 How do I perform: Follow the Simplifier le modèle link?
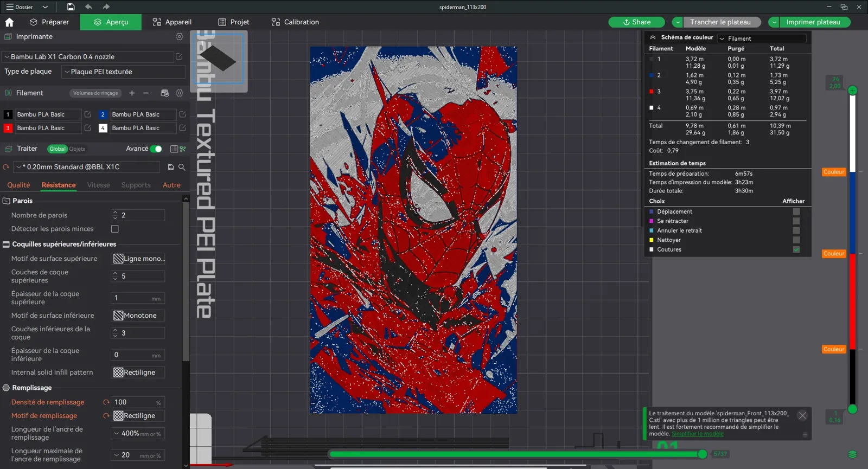click(x=698, y=434)
